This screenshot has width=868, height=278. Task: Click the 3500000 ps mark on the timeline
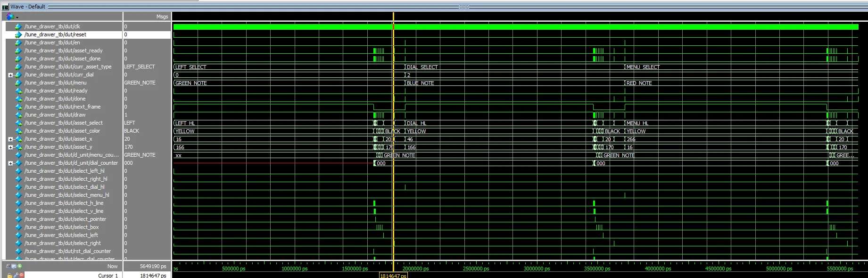[597, 269]
